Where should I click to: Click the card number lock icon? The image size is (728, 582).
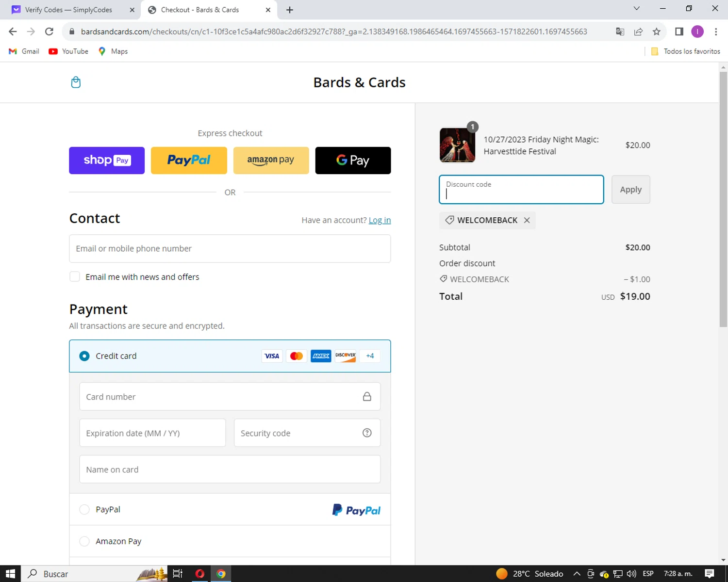pos(367,397)
